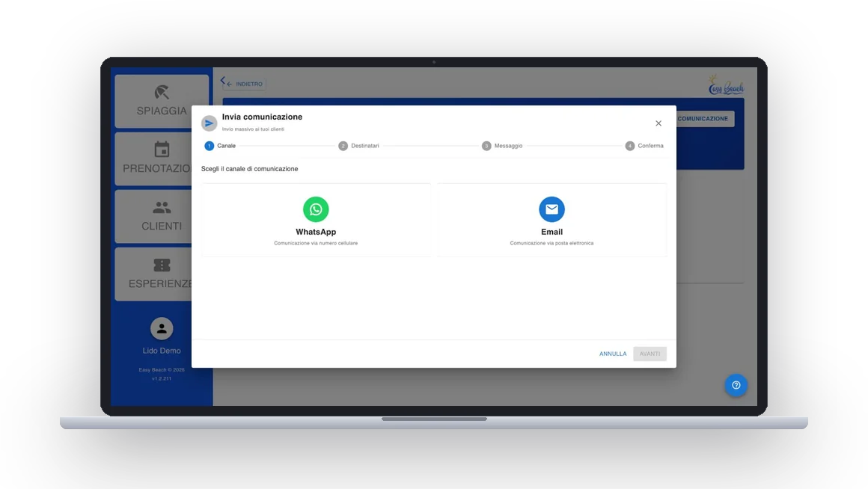
Task: Click the Lido Demo user name
Action: coord(162,351)
